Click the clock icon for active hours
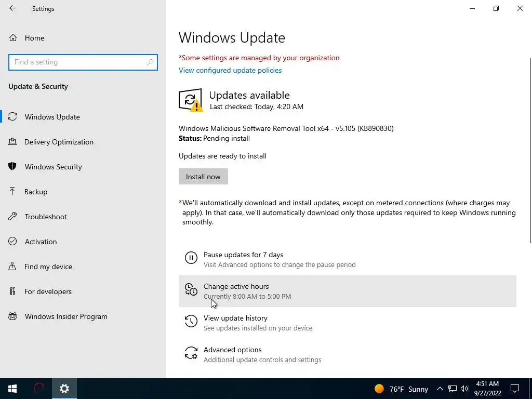532x399 pixels. (191, 289)
